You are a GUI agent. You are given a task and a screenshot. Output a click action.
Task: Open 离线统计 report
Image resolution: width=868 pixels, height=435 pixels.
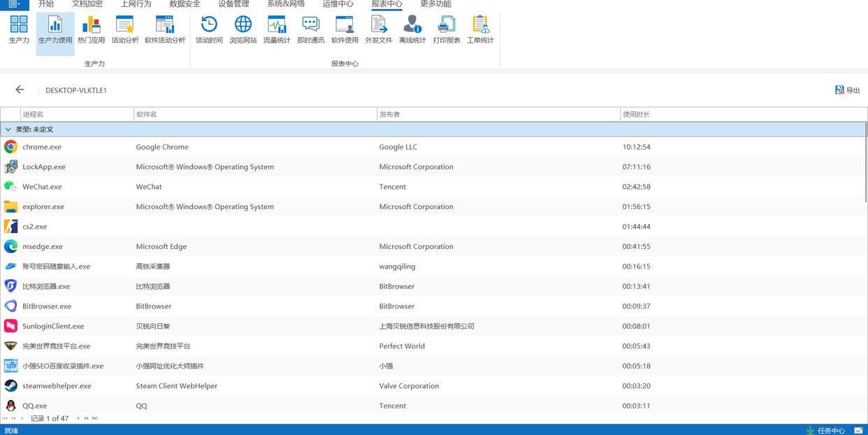point(412,29)
